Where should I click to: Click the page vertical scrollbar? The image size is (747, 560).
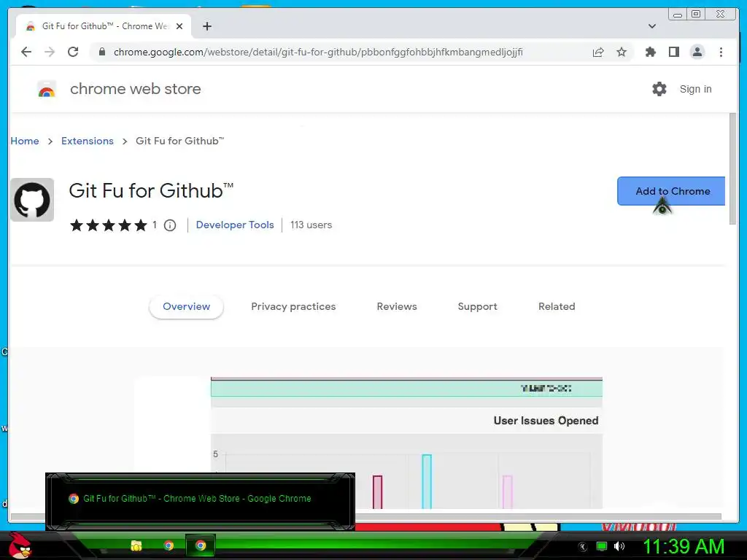click(732, 168)
